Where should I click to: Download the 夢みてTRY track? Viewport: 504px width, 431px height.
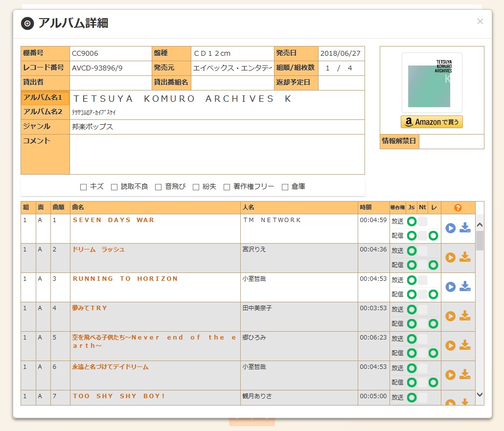(465, 316)
